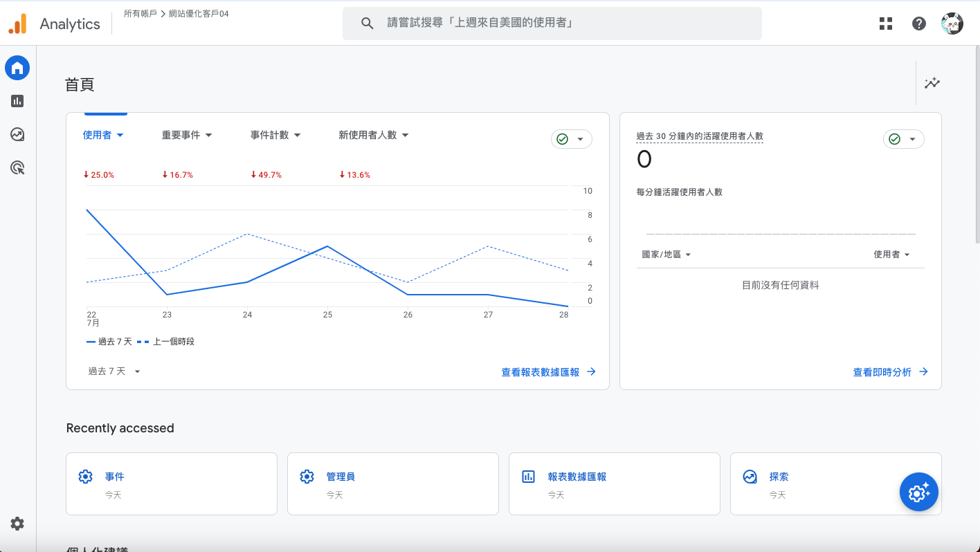
Task: Open the 查看報表數據匯報 link
Action: [549, 372]
